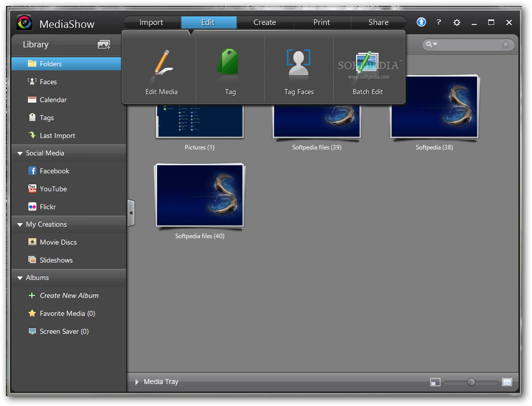532x406 pixels.
Task: Click the MediaShow logo icon
Action: point(24,23)
